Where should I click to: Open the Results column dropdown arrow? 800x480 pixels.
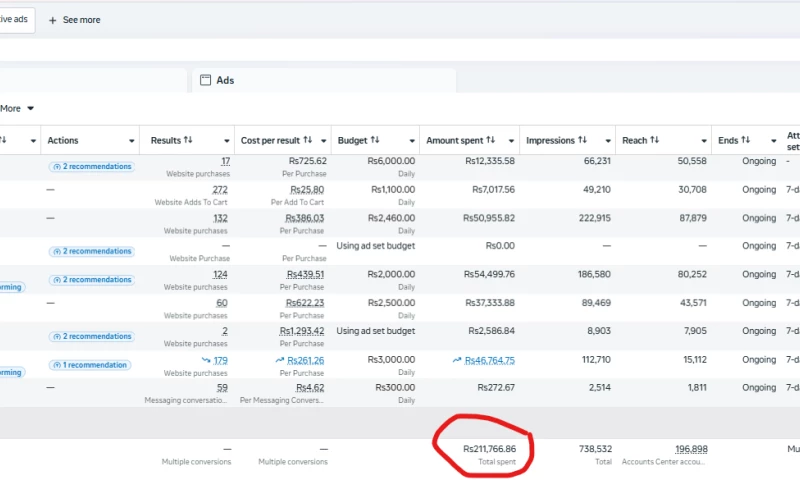click(x=227, y=141)
